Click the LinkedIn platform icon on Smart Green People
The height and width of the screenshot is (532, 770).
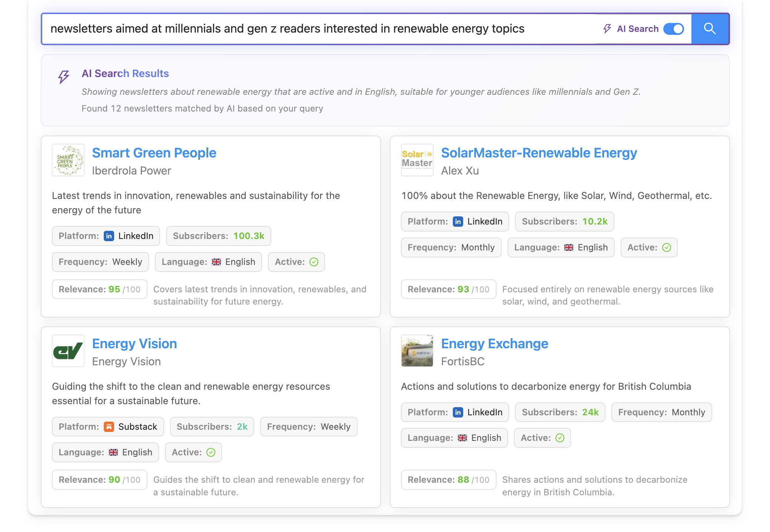pos(109,236)
